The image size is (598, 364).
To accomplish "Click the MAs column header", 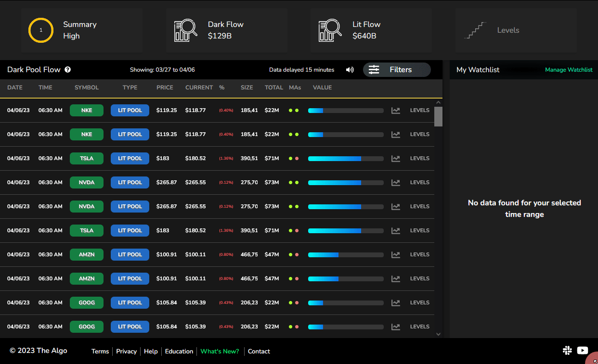I will click(x=295, y=88).
